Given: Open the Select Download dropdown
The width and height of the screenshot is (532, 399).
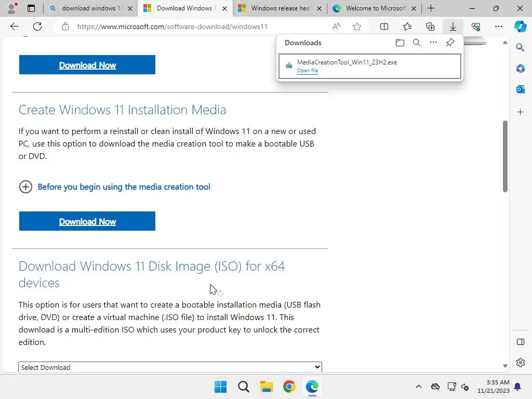Looking at the screenshot, I should [170, 367].
